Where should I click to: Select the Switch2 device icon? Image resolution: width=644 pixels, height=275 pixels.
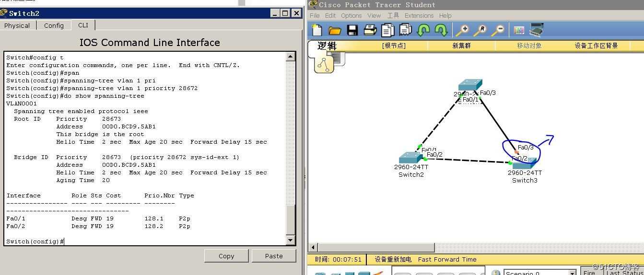click(410, 158)
